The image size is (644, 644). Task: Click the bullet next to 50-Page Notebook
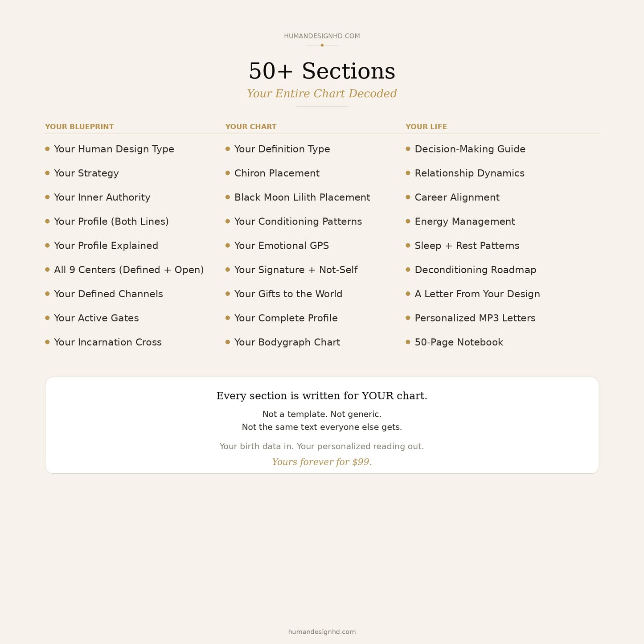(x=408, y=342)
